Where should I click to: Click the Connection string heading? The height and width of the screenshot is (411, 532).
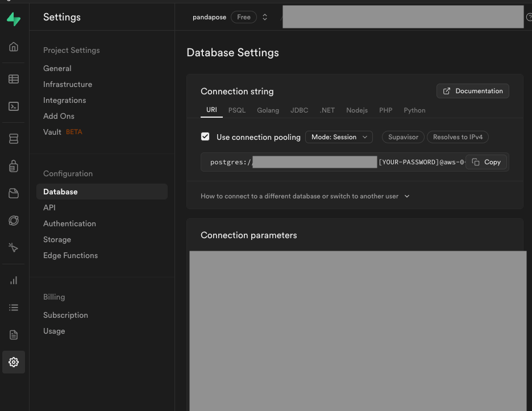pyautogui.click(x=237, y=92)
